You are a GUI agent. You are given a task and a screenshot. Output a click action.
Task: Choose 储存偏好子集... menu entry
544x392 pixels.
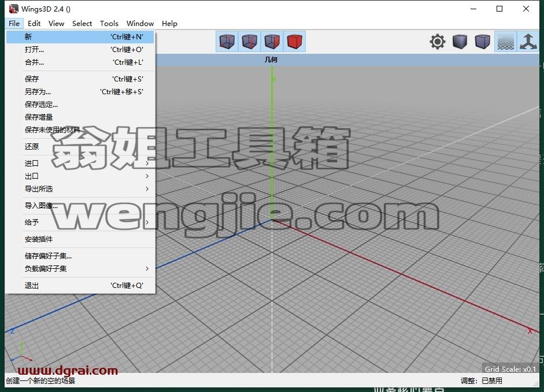point(80,256)
